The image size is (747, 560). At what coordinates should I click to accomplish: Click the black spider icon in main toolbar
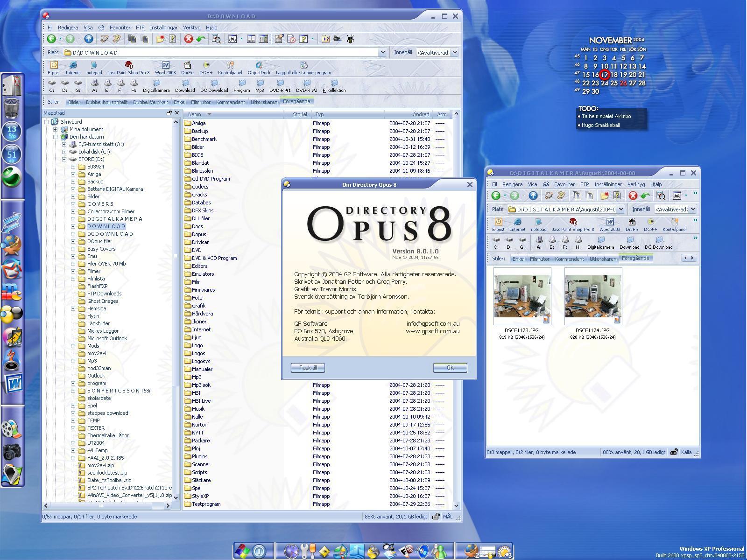click(350, 39)
